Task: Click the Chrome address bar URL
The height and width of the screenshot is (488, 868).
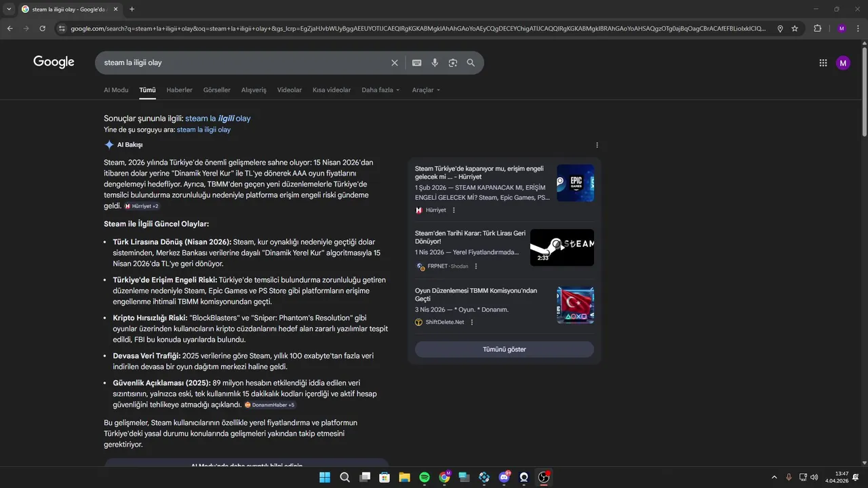Action: (x=418, y=28)
